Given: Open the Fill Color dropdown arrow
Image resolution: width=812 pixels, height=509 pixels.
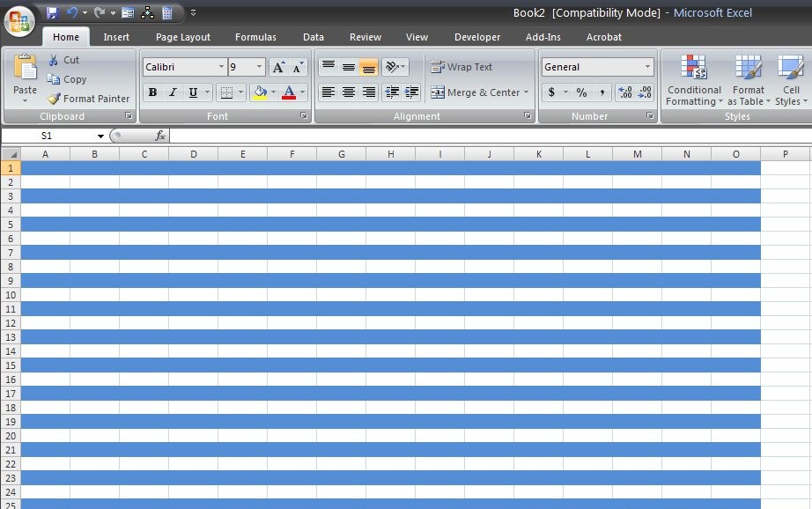Looking at the screenshot, I should 273,92.
